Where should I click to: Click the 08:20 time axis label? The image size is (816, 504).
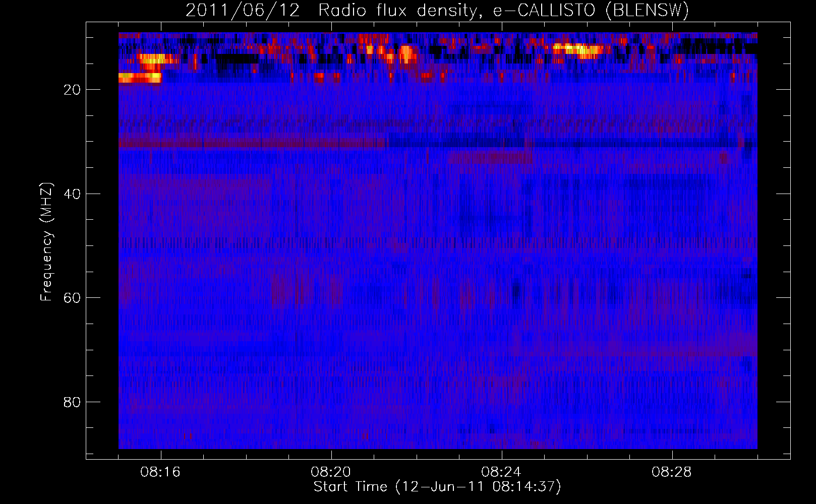pyautogui.click(x=331, y=472)
